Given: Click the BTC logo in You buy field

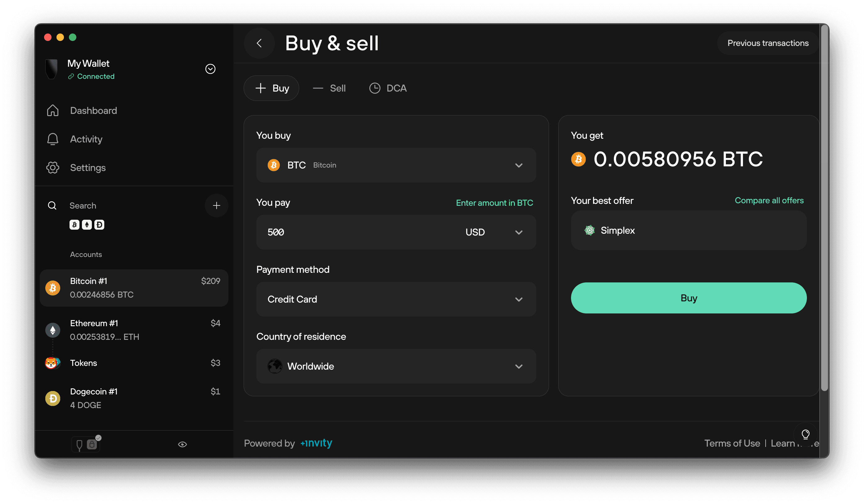Looking at the screenshot, I should (274, 165).
